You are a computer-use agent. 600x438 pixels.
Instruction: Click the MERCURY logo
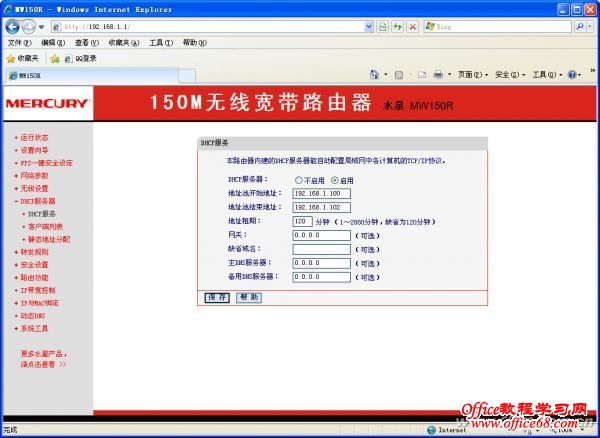tap(48, 103)
